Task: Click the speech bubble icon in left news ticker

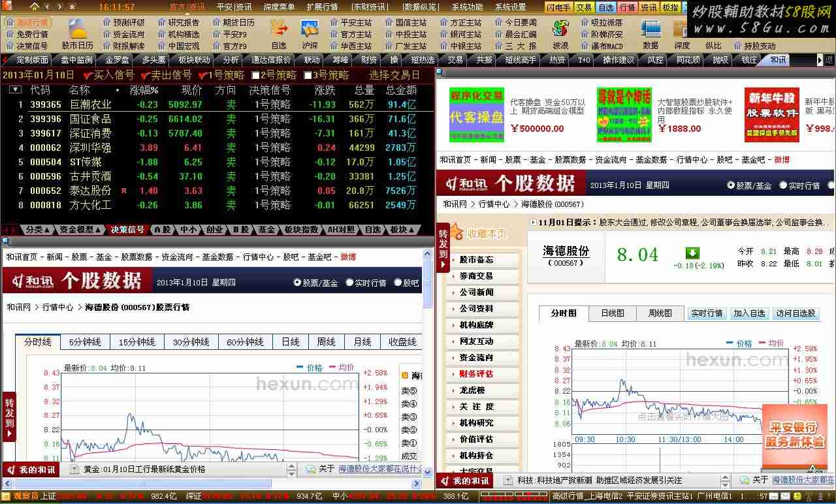Action: coord(310,469)
